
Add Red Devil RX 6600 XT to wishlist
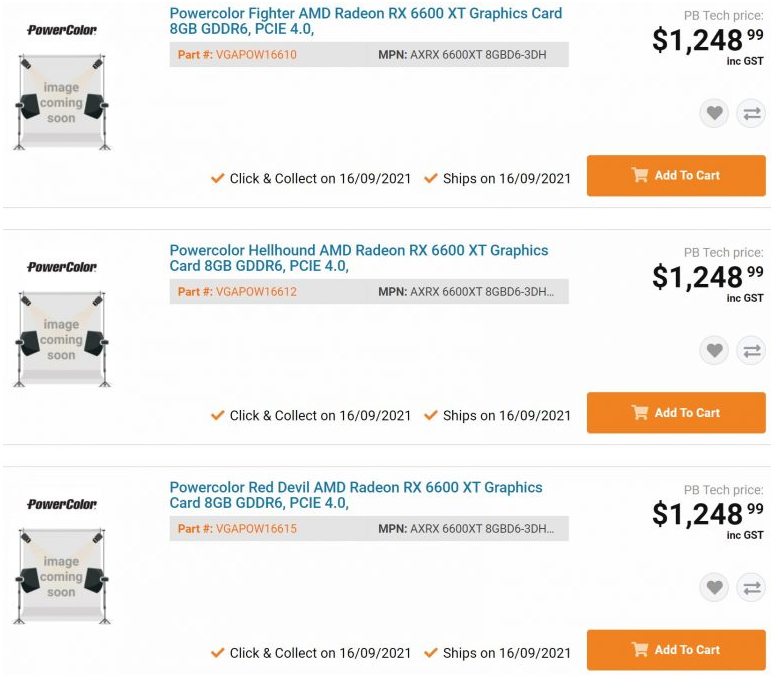click(x=714, y=587)
